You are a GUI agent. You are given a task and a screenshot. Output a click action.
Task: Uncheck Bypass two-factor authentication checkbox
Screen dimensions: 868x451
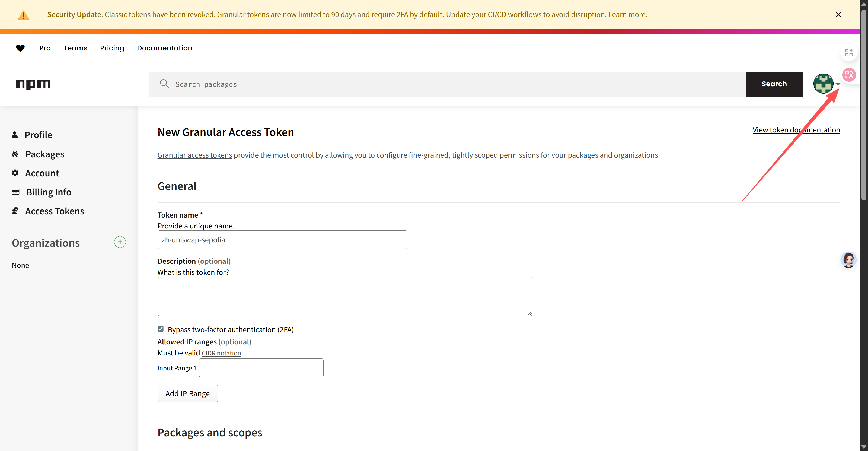(161, 329)
